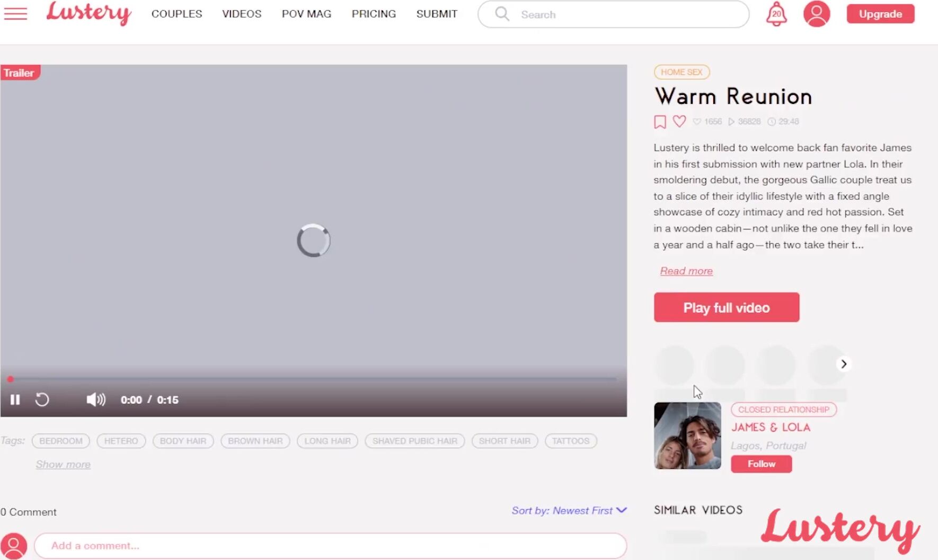Open the hamburger menu
The image size is (938, 560).
(15, 14)
